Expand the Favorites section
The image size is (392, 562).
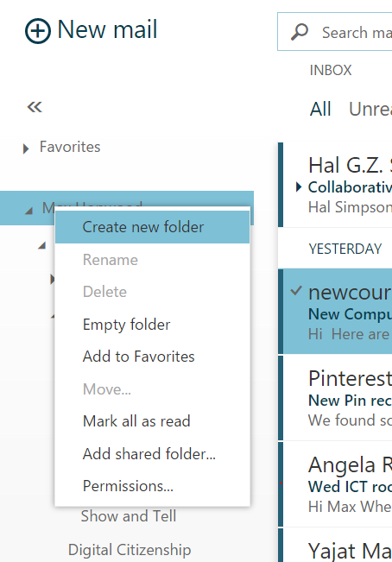pyautogui.click(x=26, y=148)
